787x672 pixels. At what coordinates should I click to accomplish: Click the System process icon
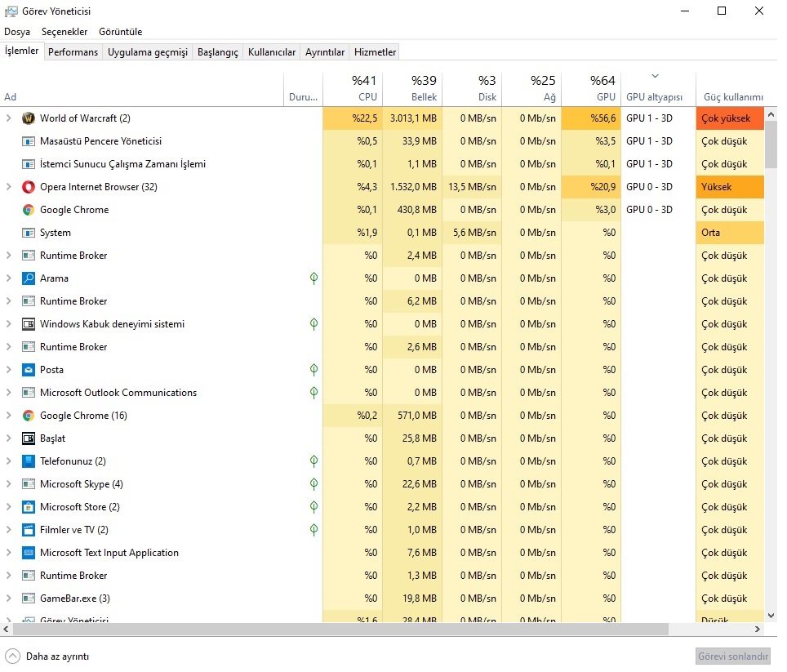(29, 233)
